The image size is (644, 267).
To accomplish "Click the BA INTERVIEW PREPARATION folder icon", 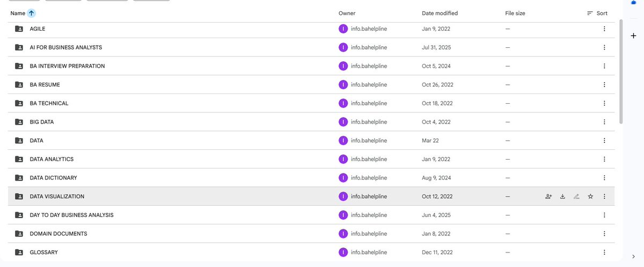I will click(x=19, y=66).
